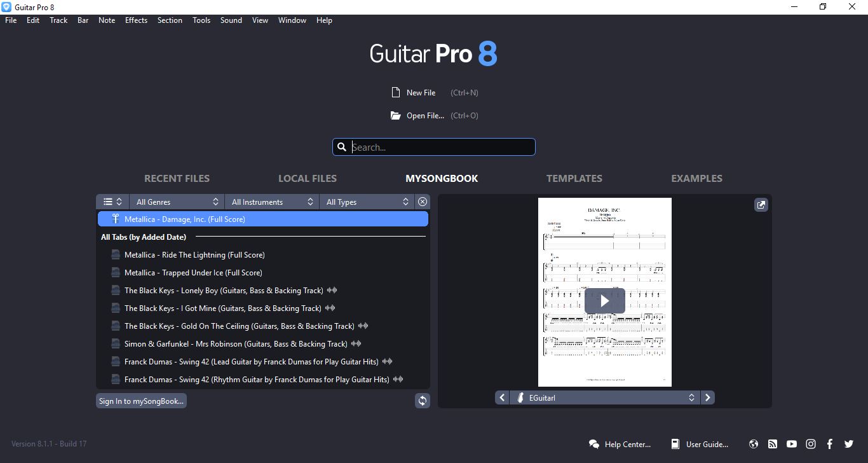Open the Help menu
Viewport: 868px width, 463px height.
(324, 20)
